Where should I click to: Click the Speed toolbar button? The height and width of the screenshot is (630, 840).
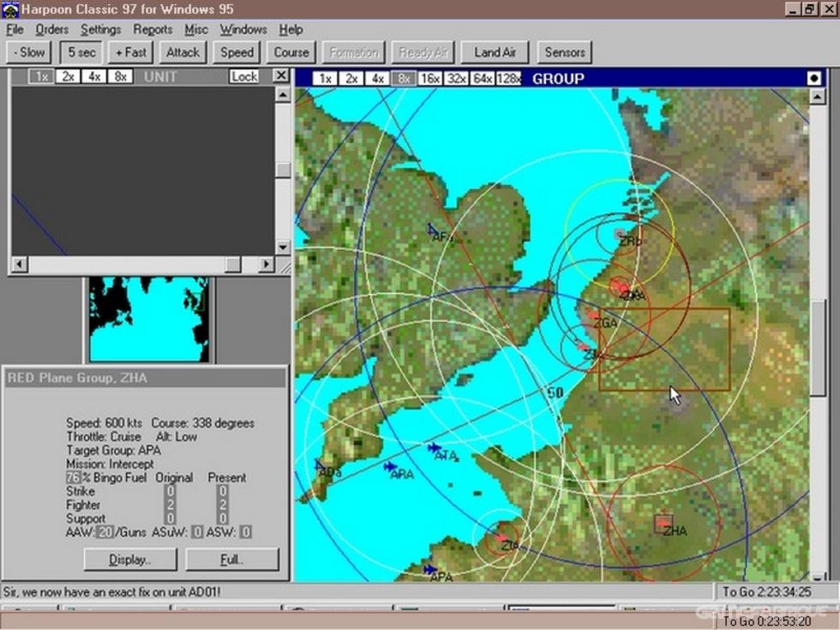(237, 52)
